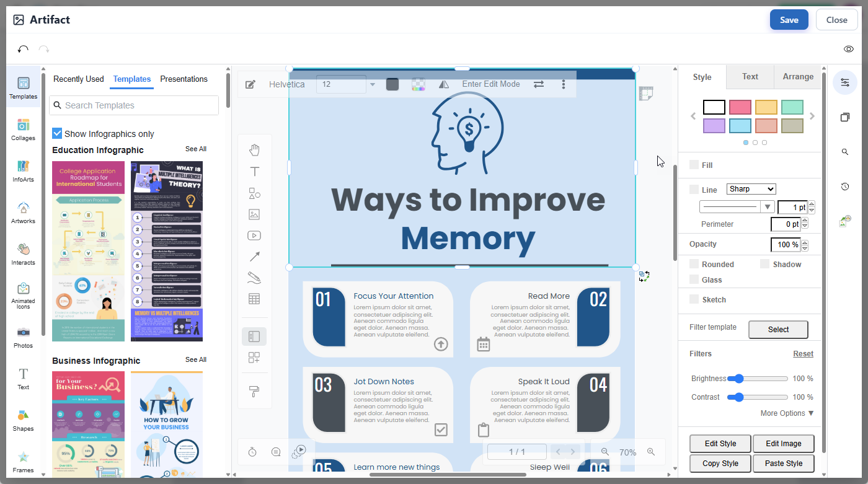Open the Recently Used tab
This screenshot has height=484, width=868.
[79, 79]
